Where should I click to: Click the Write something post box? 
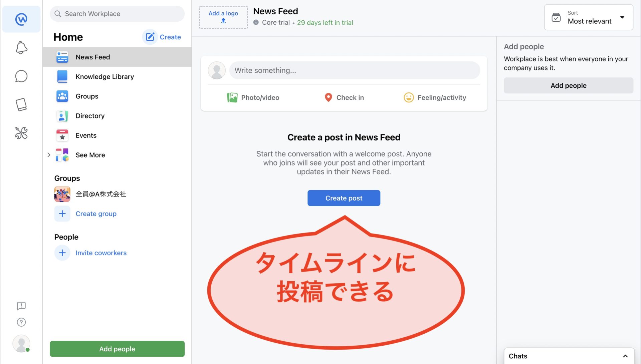click(x=355, y=70)
